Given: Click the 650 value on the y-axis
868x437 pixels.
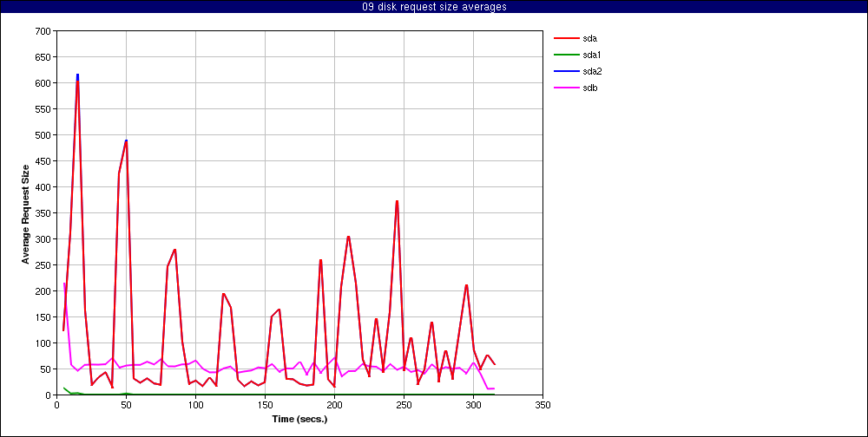Looking at the screenshot, I should pyautogui.click(x=43, y=57).
